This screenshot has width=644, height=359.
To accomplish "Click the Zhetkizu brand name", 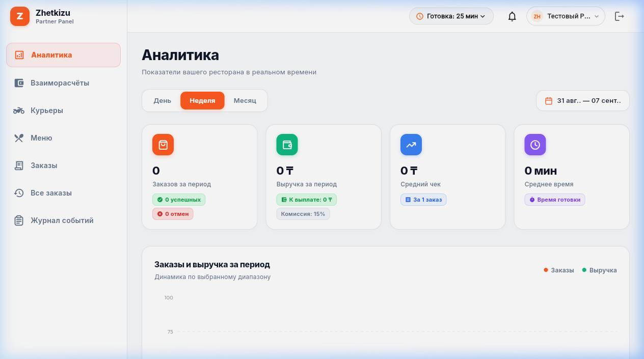I will (x=53, y=13).
